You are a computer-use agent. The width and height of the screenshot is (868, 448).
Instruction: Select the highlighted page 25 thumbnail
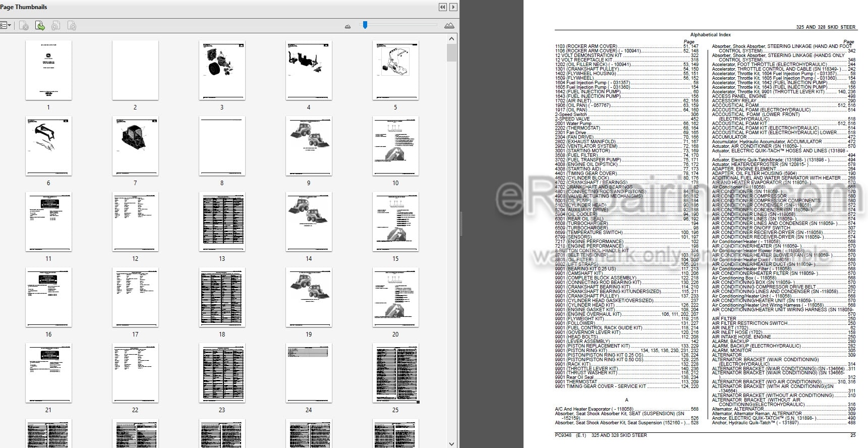[395, 373]
